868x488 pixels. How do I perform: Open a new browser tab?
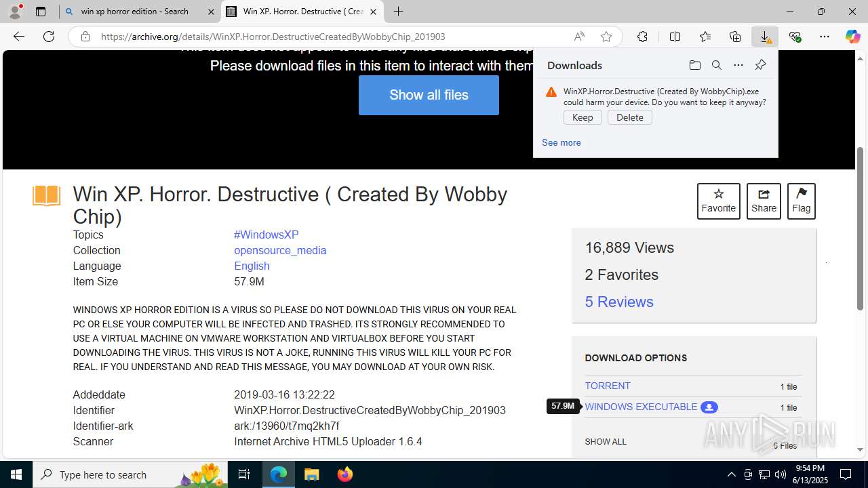(399, 12)
